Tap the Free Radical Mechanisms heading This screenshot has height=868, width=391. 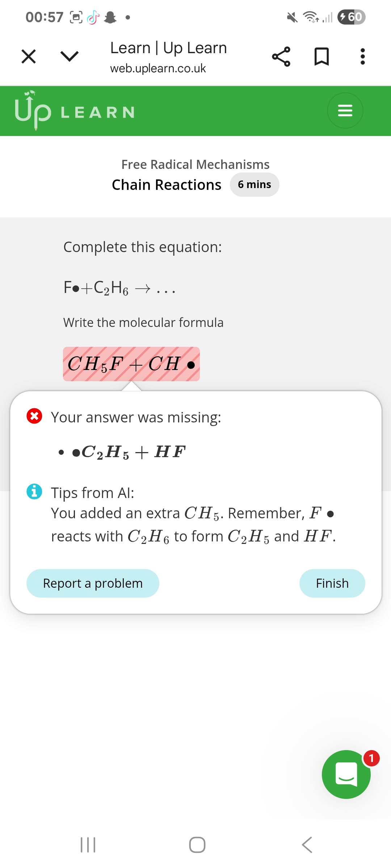click(x=195, y=165)
